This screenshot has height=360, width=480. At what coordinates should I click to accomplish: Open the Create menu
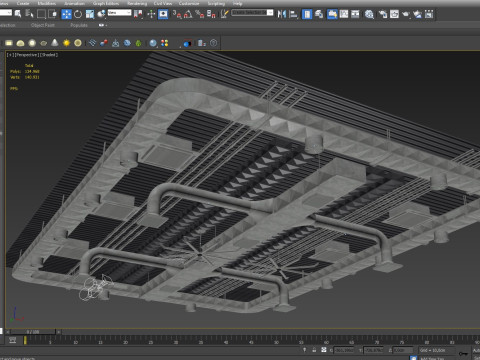23,3
